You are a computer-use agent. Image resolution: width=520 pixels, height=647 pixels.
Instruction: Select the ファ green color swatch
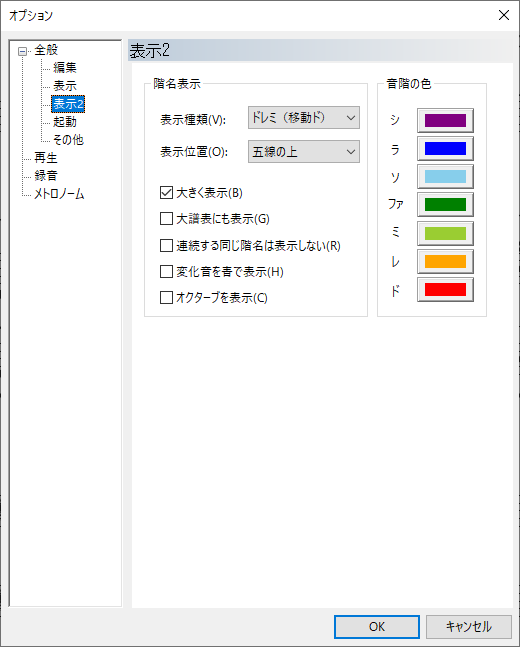[445, 205]
